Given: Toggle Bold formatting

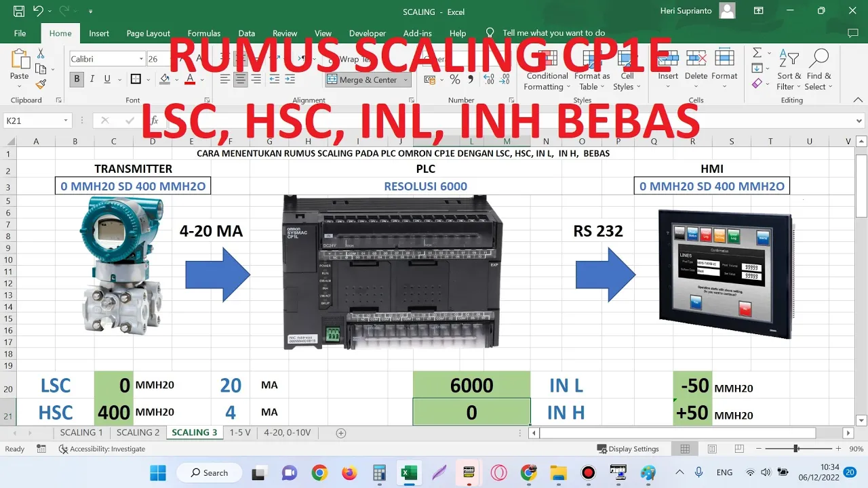Looking at the screenshot, I should tap(77, 79).
